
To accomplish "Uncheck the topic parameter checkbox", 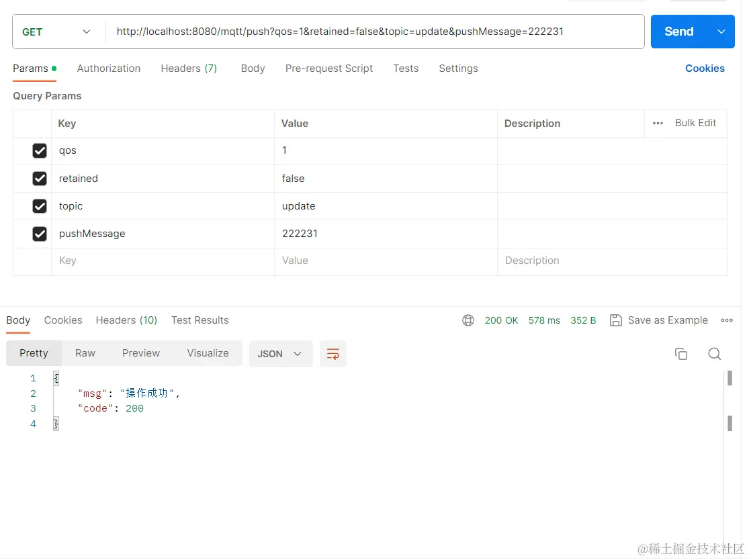I will tap(40, 206).
